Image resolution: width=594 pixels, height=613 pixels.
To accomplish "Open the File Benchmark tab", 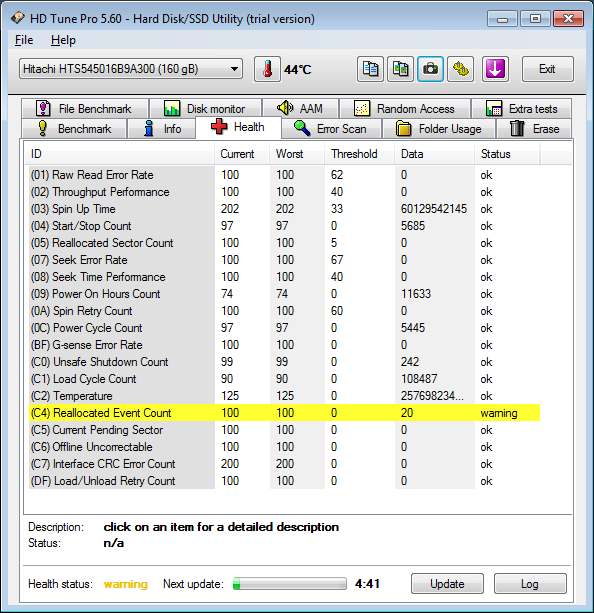I will click(x=85, y=108).
